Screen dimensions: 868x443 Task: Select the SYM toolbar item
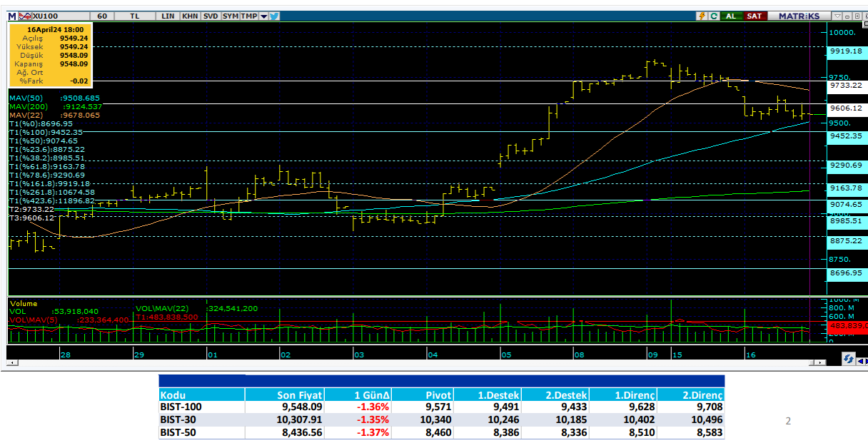(x=230, y=16)
